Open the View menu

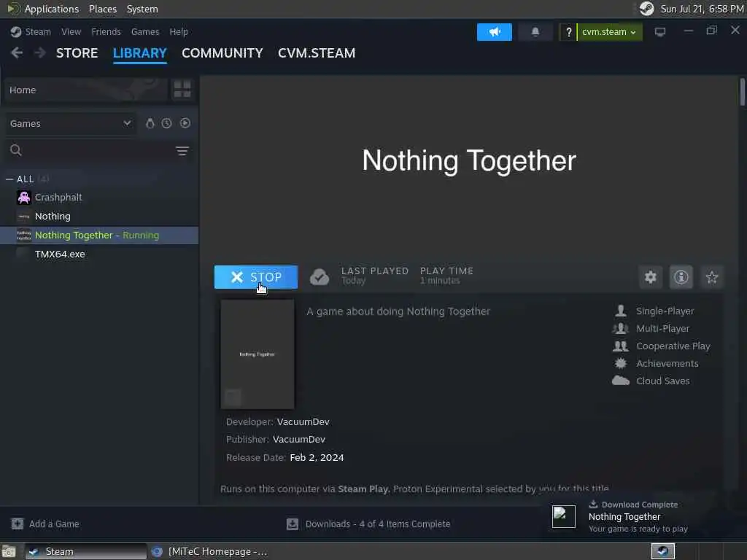(71, 32)
